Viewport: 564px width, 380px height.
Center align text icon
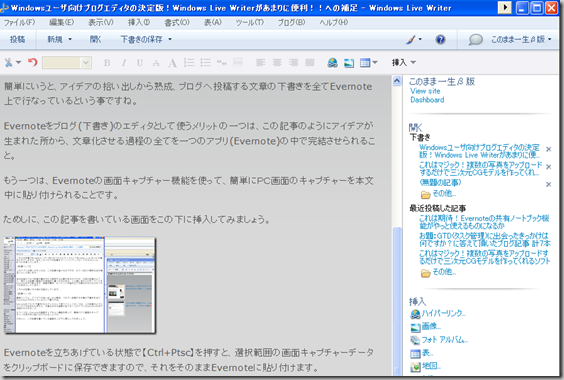click(277, 63)
